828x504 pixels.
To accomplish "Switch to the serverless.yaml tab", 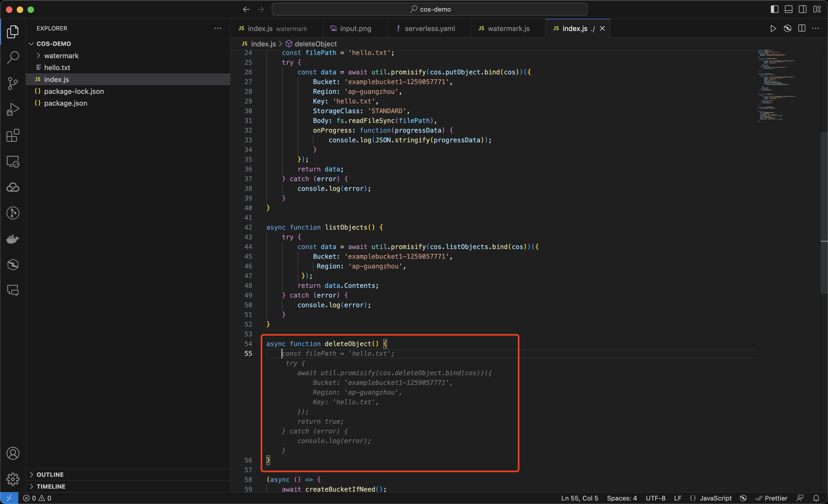I will (x=429, y=29).
